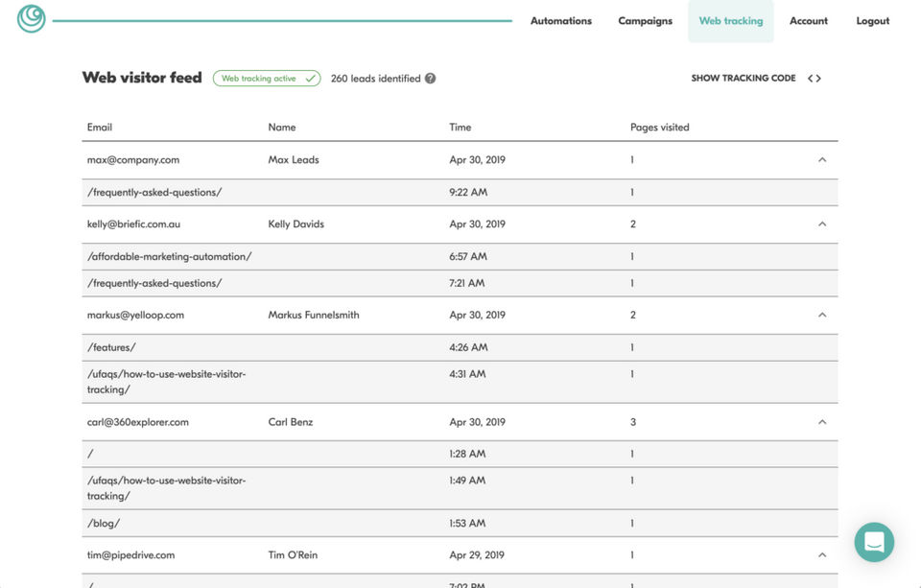The height and width of the screenshot is (588, 921).
Task: Click the Logout link
Action: click(873, 21)
